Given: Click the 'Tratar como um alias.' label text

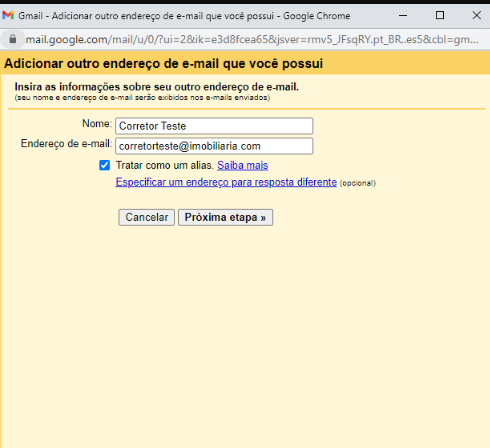Looking at the screenshot, I should [165, 165].
